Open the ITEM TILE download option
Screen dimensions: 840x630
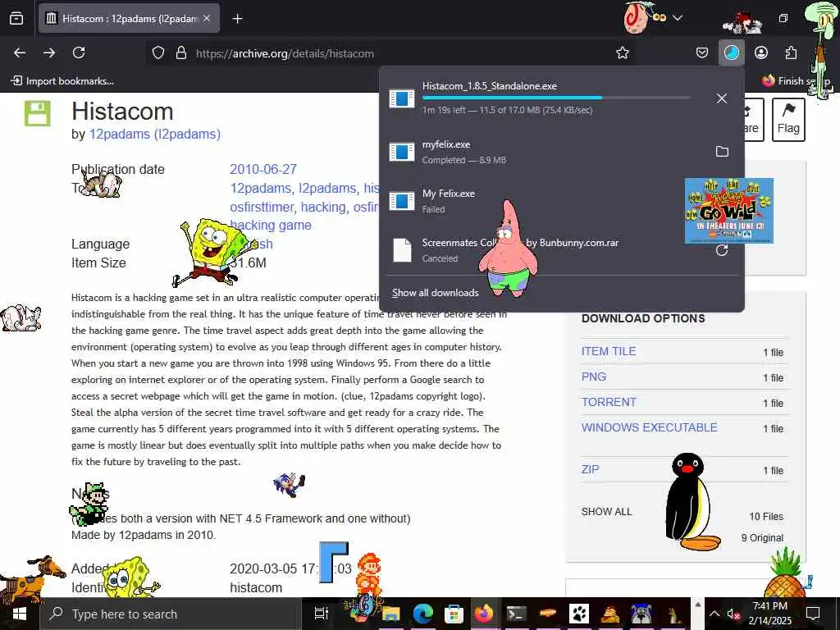609,351
